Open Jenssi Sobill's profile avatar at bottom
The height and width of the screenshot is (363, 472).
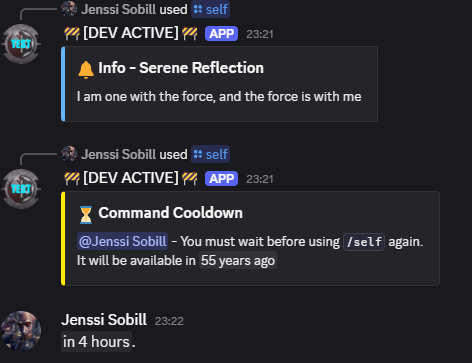pos(21,331)
